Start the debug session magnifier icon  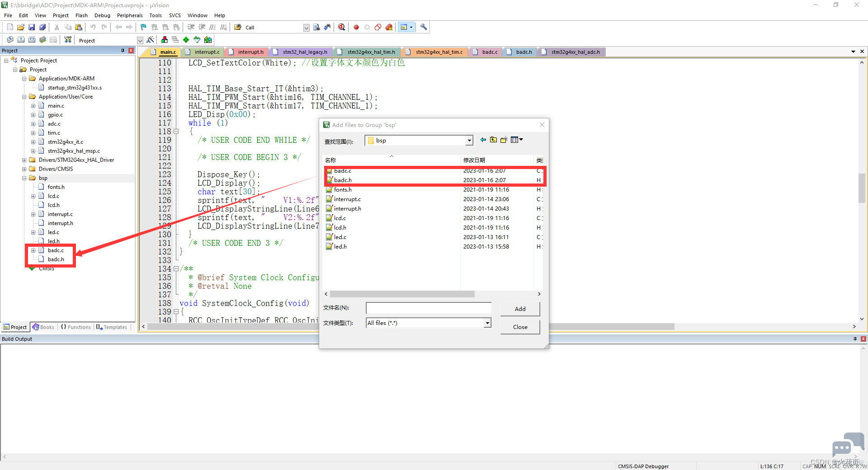click(342, 27)
